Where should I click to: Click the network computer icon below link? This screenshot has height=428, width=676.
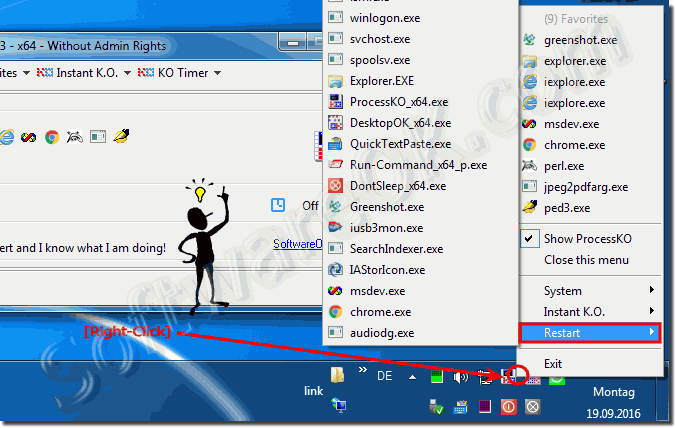click(x=338, y=405)
